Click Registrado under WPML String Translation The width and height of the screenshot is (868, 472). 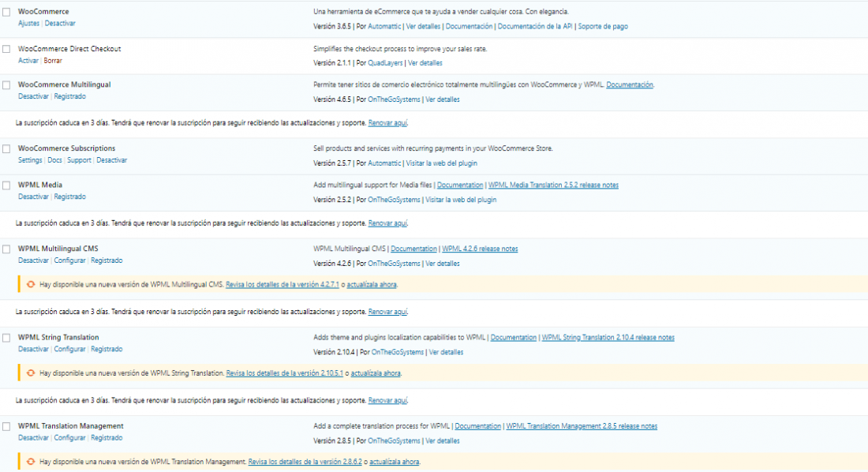[x=107, y=349]
